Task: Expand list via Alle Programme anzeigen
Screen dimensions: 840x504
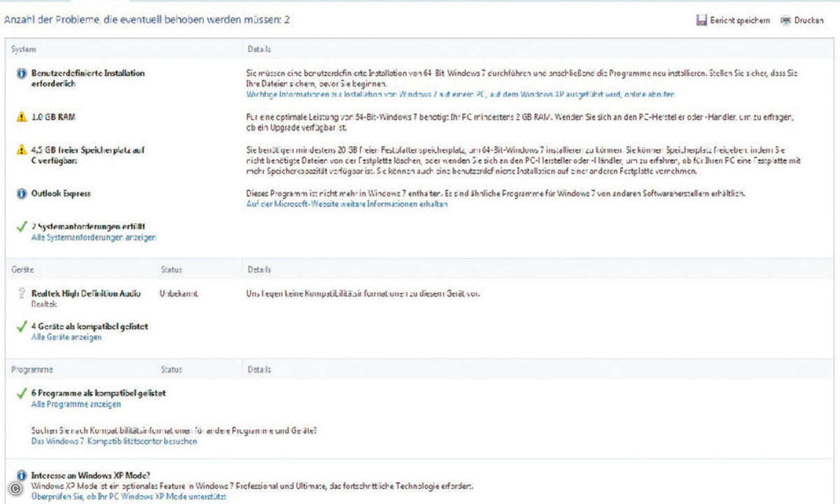Action: pos(76,404)
